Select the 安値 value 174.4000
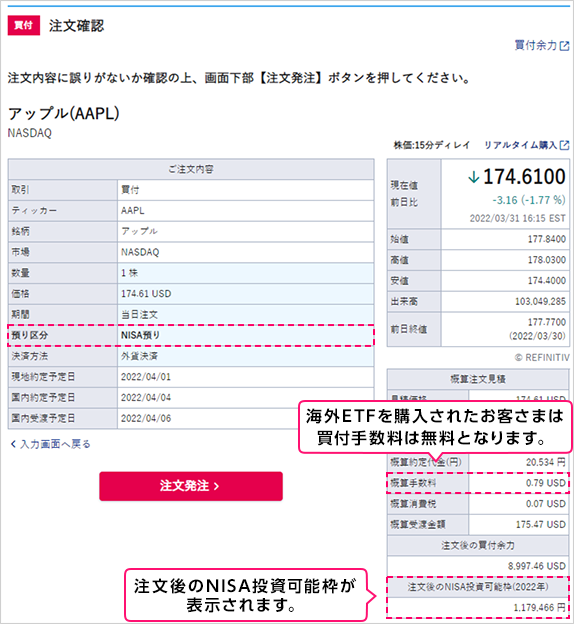This screenshot has height=624, width=574. pos(547,281)
